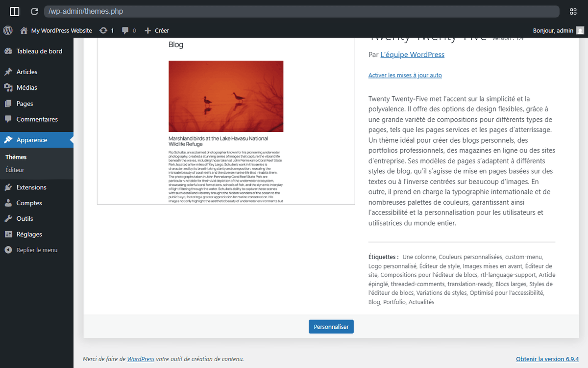The image size is (588, 368).
Task: Click the home icon for My WordPress Website
Action: tap(24, 30)
